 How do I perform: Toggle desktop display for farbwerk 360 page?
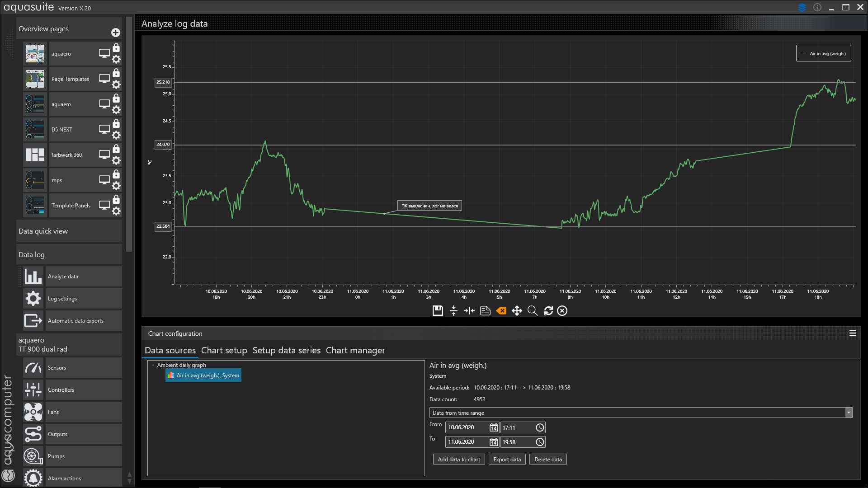coord(104,155)
